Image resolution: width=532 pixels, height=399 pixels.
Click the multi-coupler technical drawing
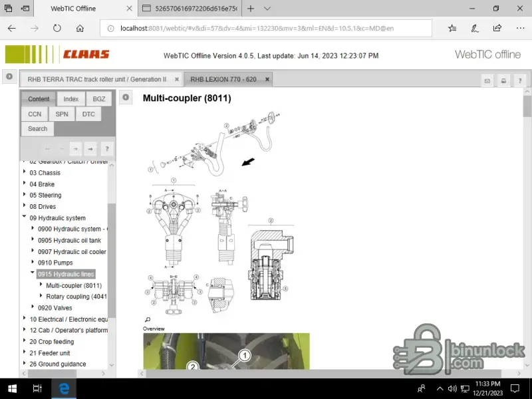[219, 212]
